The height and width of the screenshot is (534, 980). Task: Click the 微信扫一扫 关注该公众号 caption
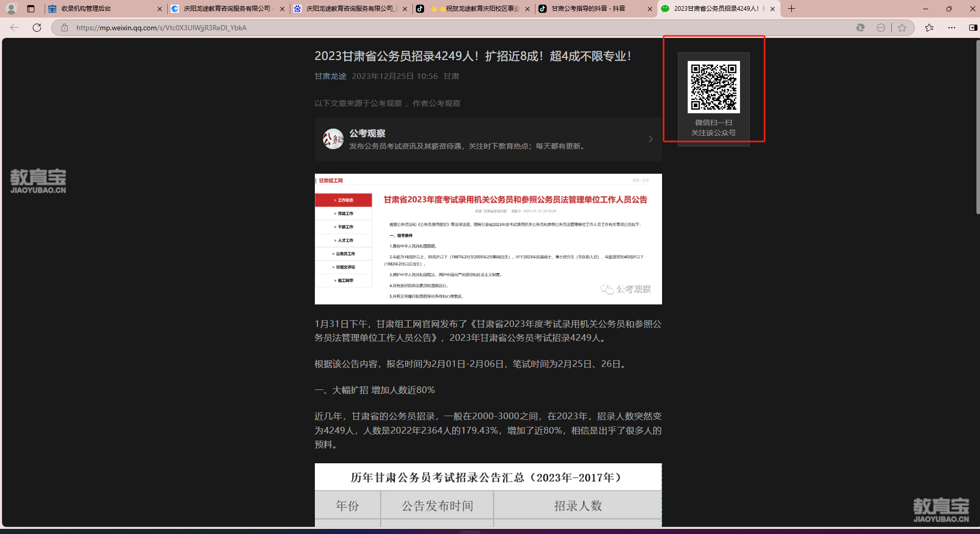click(714, 128)
